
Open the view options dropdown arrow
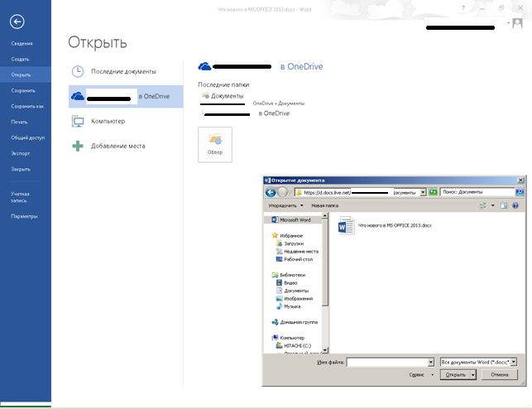(492, 205)
